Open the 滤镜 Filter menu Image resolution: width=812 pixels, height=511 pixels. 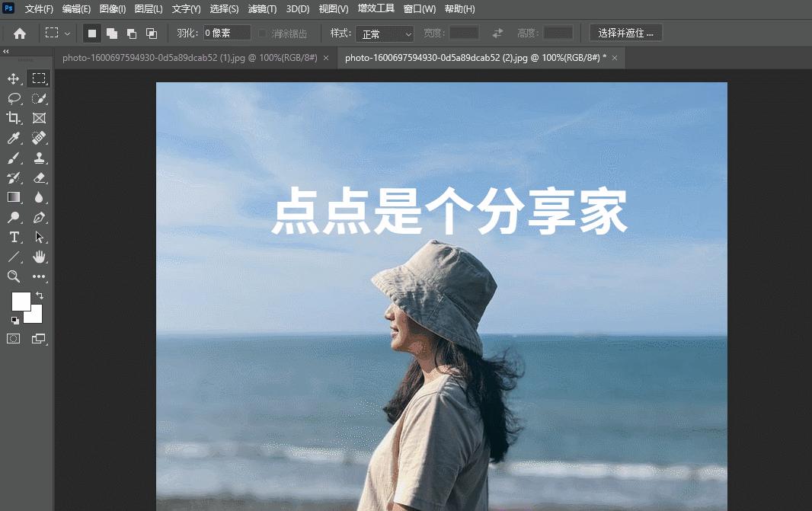(263, 8)
